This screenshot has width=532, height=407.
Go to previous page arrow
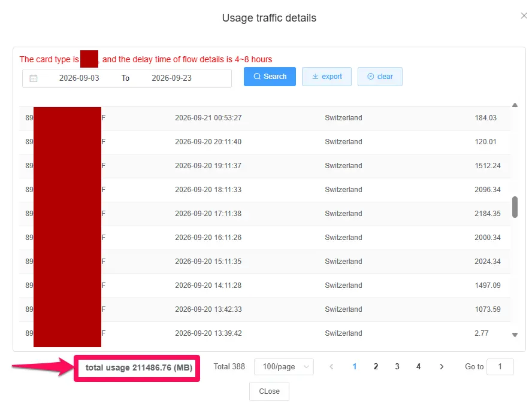click(x=331, y=367)
